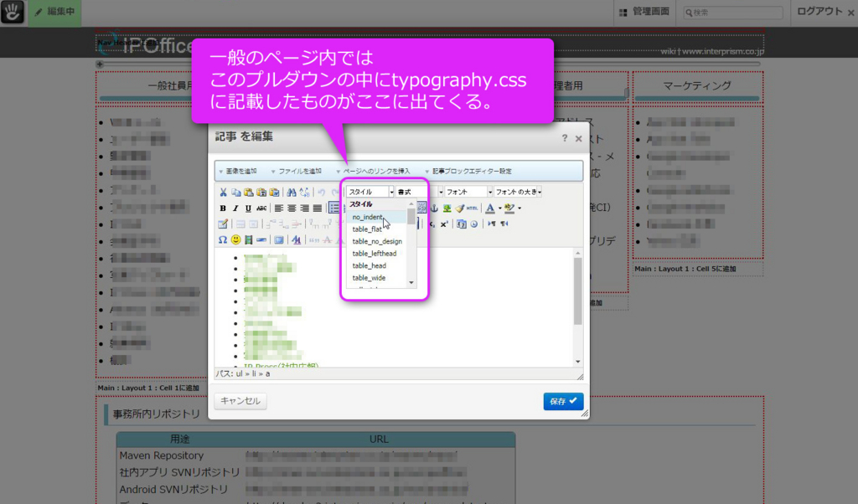Insert smiley emoticon
858x504 pixels.
click(235, 240)
